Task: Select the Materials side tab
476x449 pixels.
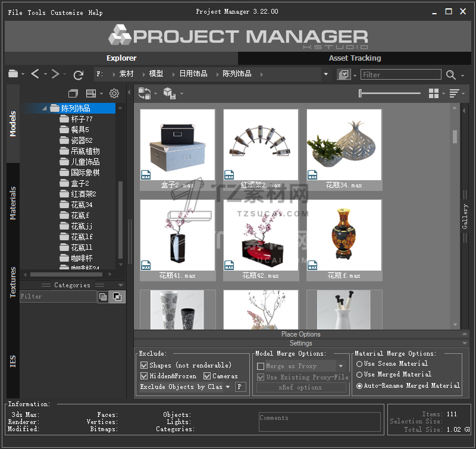Action: click(13, 203)
